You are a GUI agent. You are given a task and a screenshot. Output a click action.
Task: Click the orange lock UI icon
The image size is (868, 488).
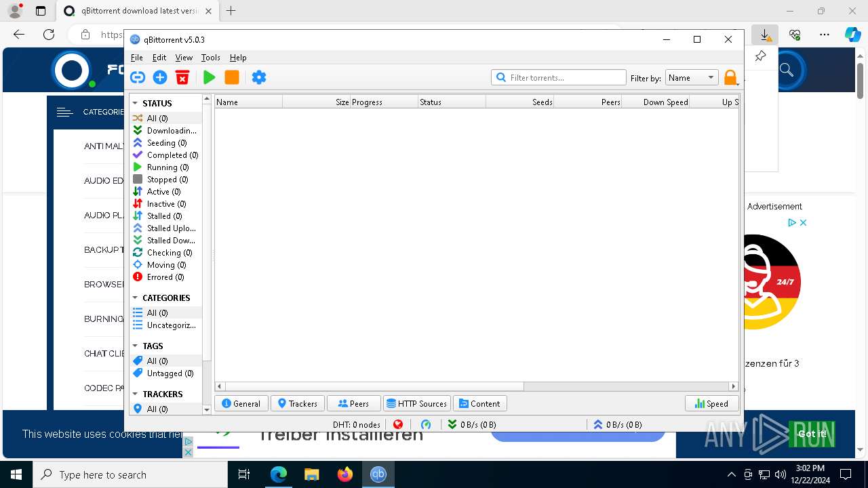(730, 77)
